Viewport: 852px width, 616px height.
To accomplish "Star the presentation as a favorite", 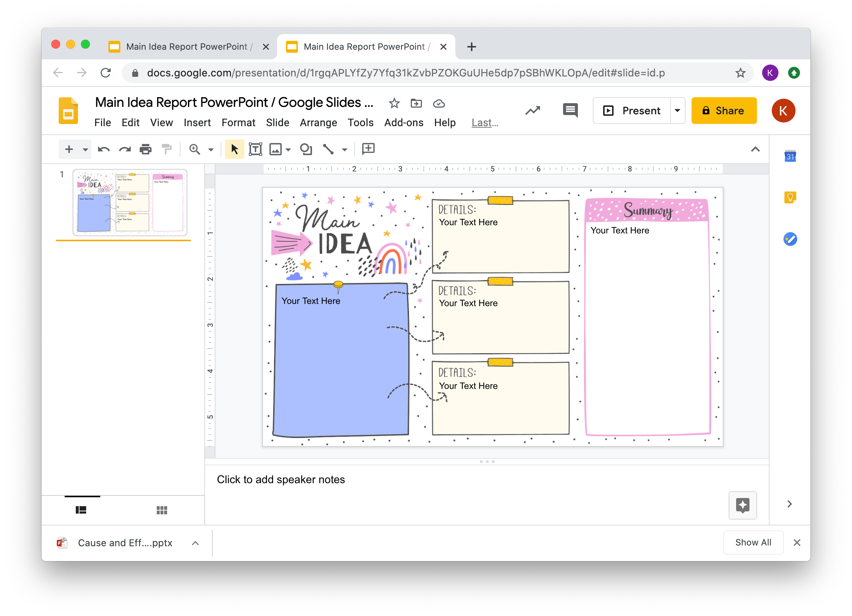I will pyautogui.click(x=394, y=103).
